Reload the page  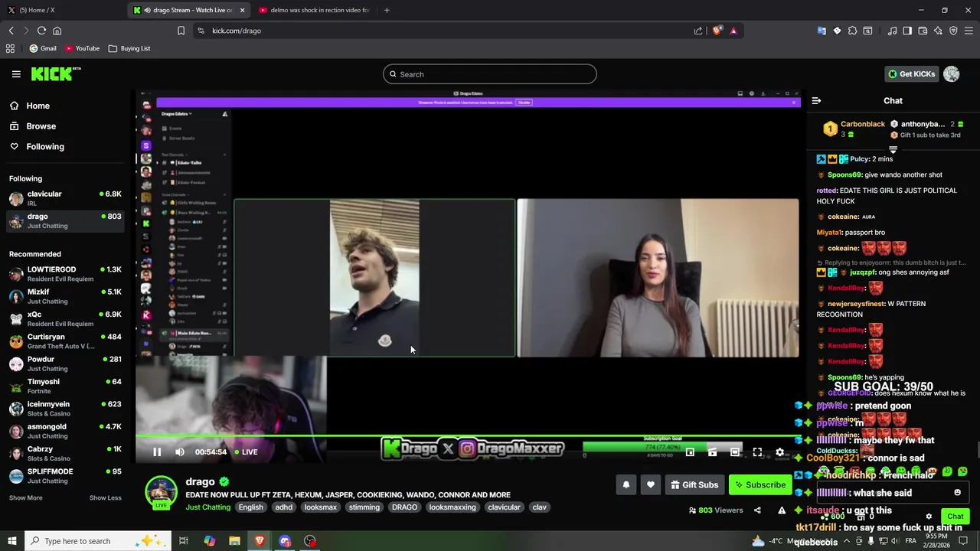coord(41,31)
